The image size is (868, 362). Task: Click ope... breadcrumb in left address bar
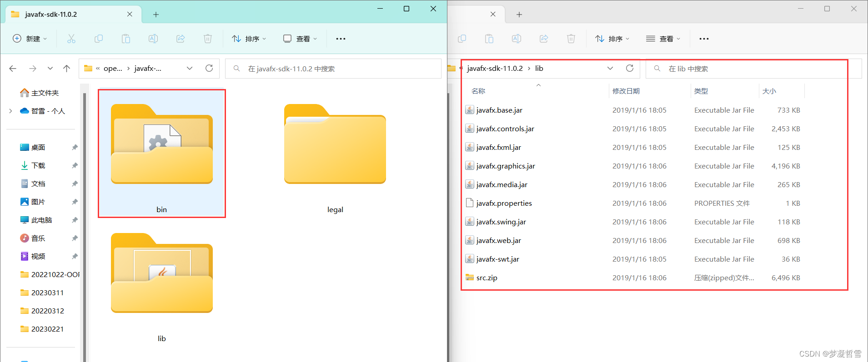(x=113, y=68)
